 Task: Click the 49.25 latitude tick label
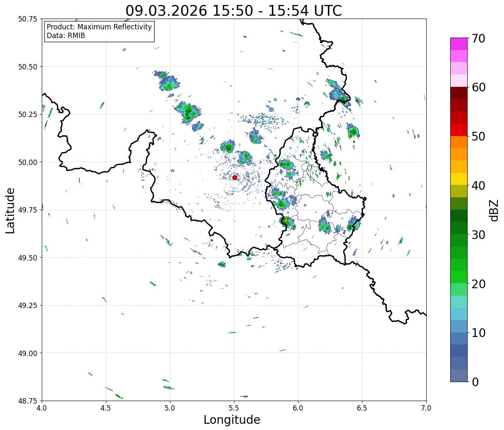(x=28, y=305)
